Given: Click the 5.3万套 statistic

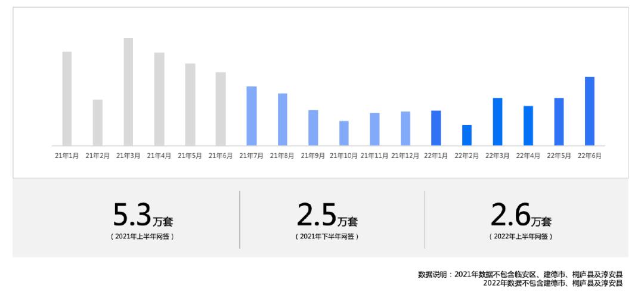Looking at the screenshot, I should 143,215.
